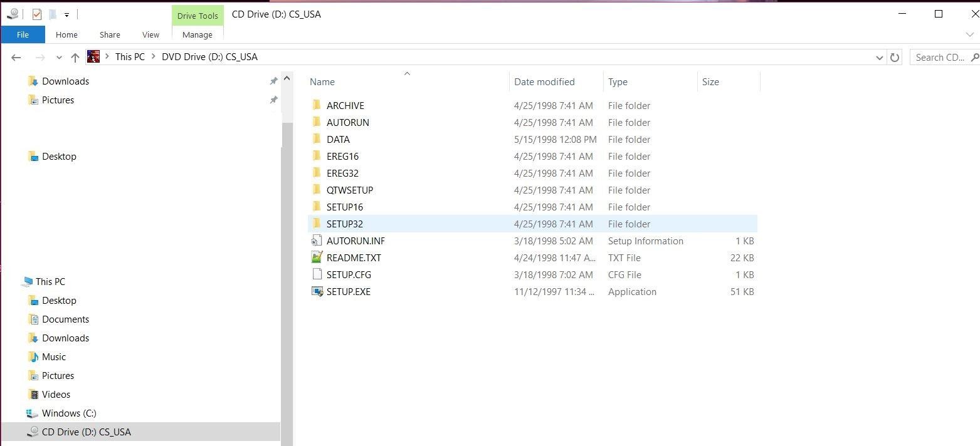
Task: Click the Drive Tools contextual tab
Action: point(198,16)
